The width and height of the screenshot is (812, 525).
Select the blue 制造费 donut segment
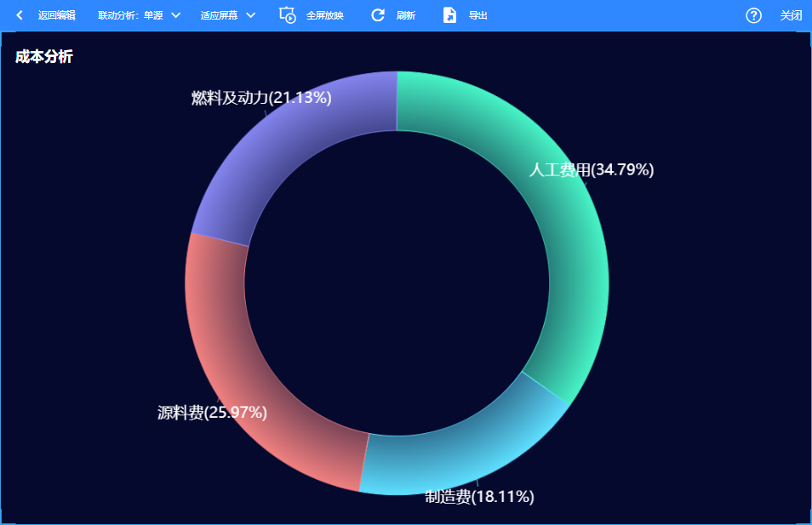451,459
